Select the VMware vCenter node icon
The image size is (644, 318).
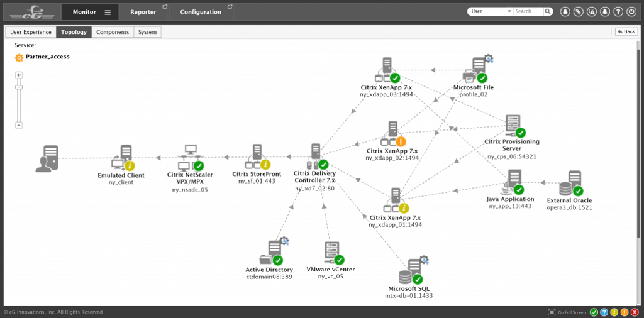coord(333,253)
